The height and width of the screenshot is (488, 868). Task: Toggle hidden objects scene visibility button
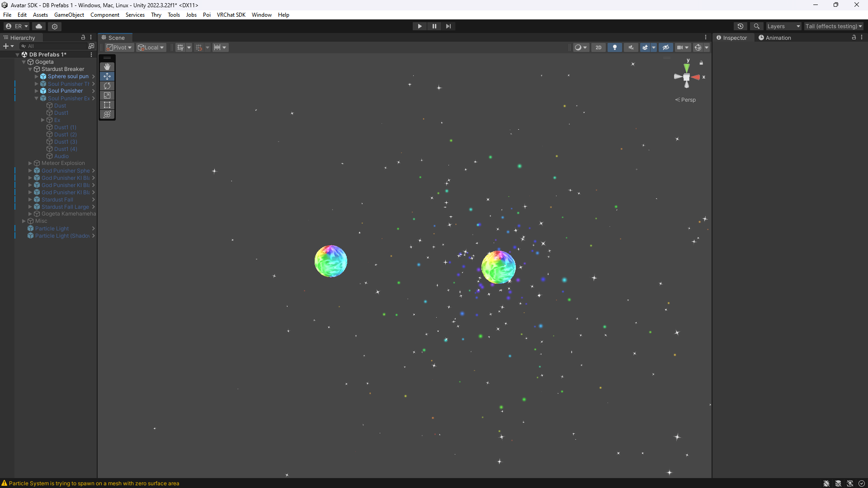coord(665,47)
